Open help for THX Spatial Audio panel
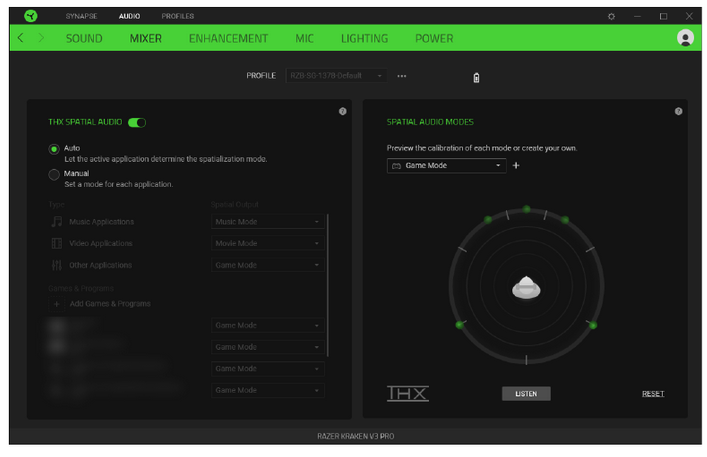Viewport: 707px width, 457px height. [343, 111]
